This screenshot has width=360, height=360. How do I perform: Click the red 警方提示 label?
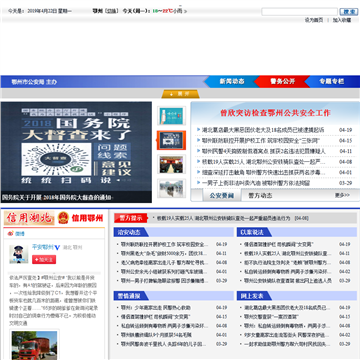coord(131,218)
